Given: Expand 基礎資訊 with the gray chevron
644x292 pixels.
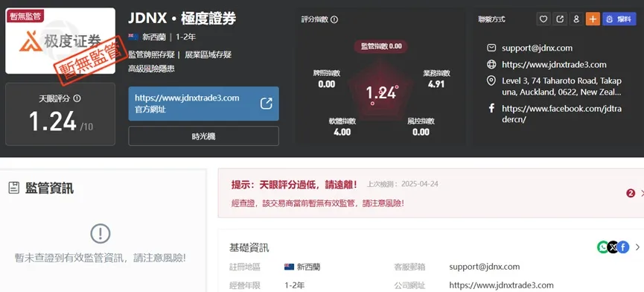Looking at the screenshot, I should point(637,247).
